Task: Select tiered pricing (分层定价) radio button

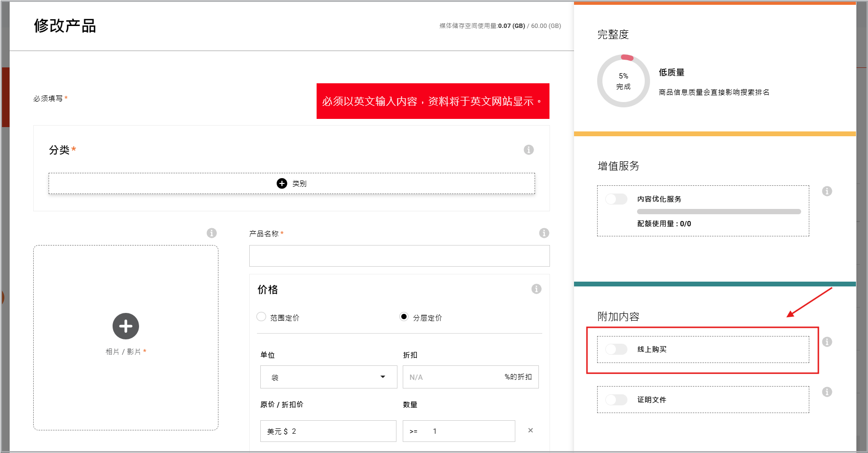Action: click(404, 316)
